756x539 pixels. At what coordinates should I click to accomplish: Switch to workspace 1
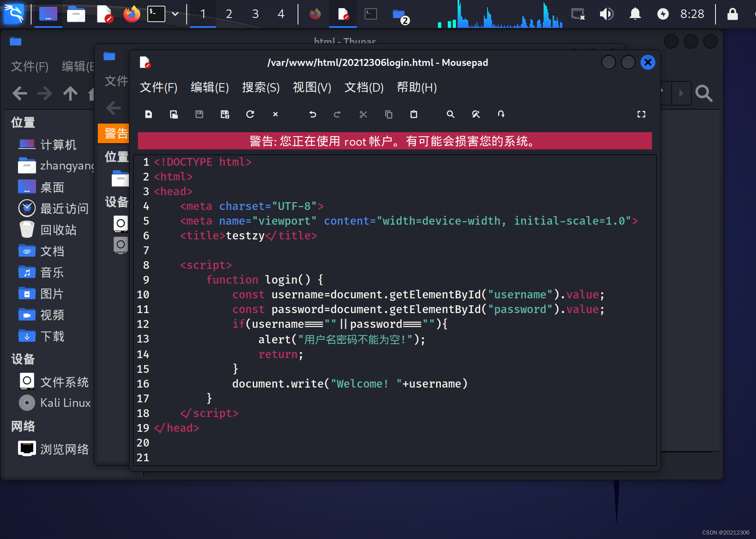coord(203,14)
